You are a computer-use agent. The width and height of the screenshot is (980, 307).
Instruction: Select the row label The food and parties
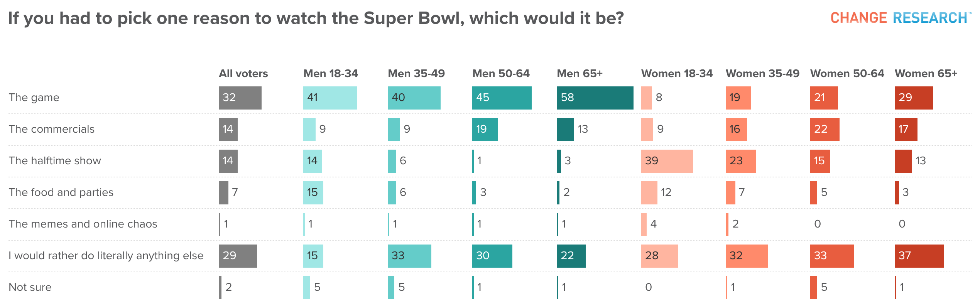coord(61,192)
